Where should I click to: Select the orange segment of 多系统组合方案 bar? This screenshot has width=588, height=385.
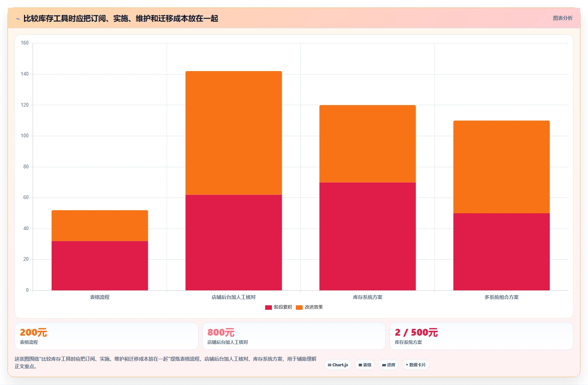tap(501, 167)
